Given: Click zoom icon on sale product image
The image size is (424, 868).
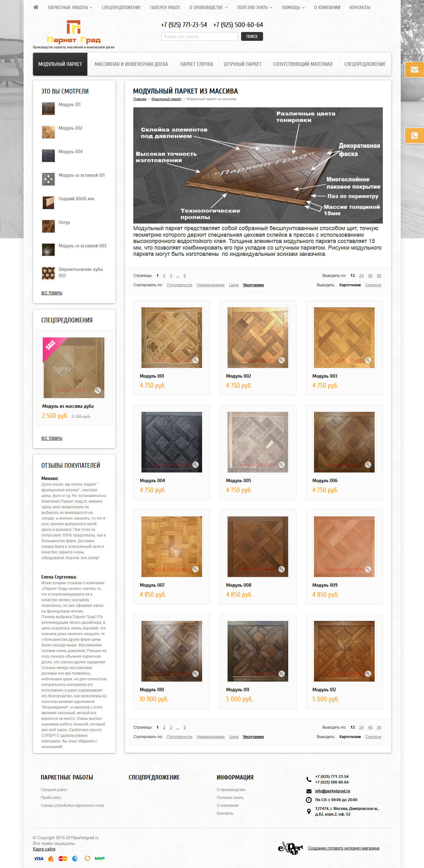Looking at the screenshot, I should pyautogui.click(x=98, y=390).
